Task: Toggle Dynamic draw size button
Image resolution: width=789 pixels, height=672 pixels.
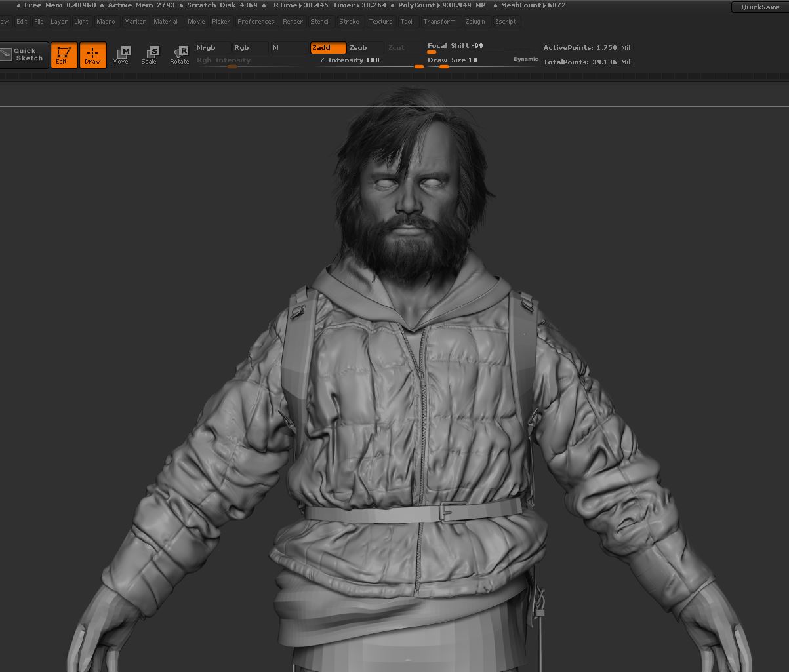Action: 525,60
